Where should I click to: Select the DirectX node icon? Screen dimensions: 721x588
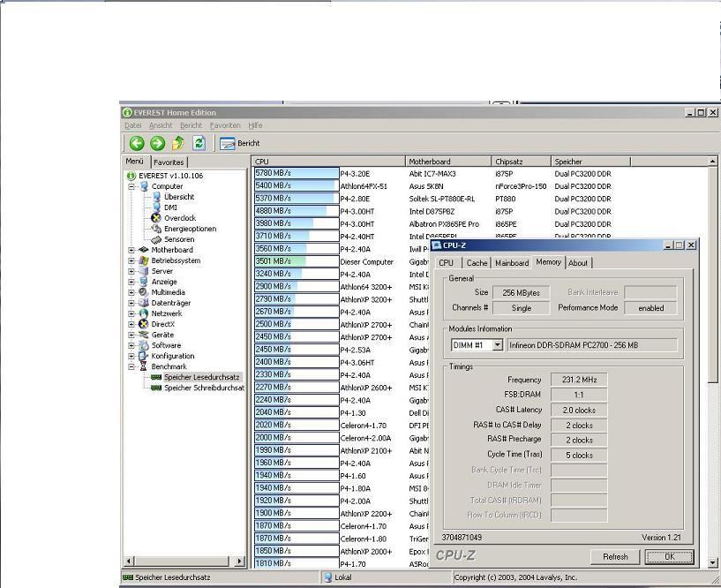[144, 324]
